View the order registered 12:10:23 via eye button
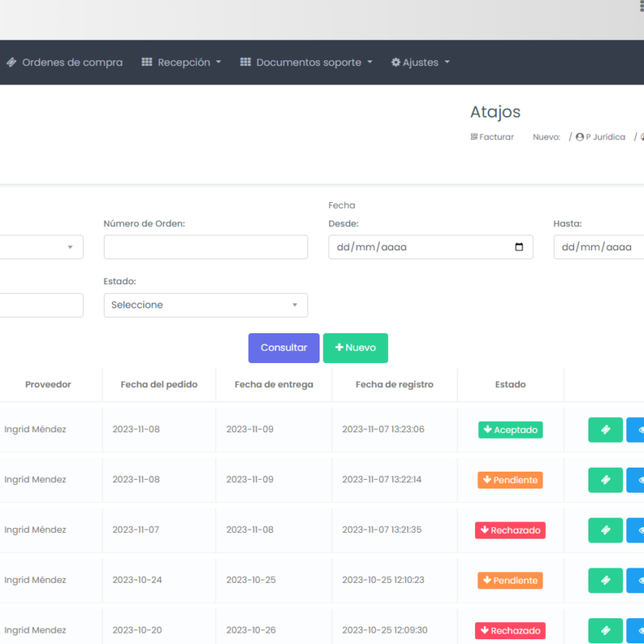This screenshot has width=644, height=644. coord(636,580)
